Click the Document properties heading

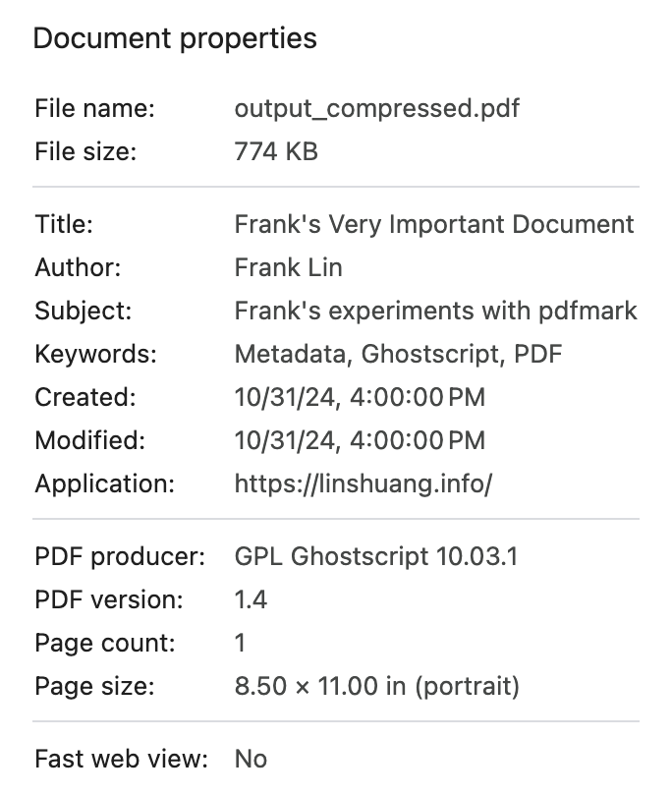tap(175, 38)
